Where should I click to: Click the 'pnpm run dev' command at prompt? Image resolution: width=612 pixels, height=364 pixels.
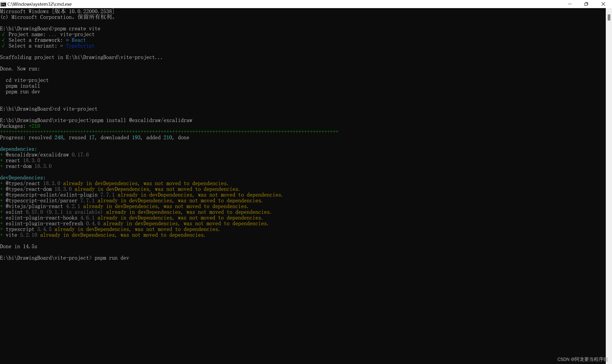coord(112,258)
